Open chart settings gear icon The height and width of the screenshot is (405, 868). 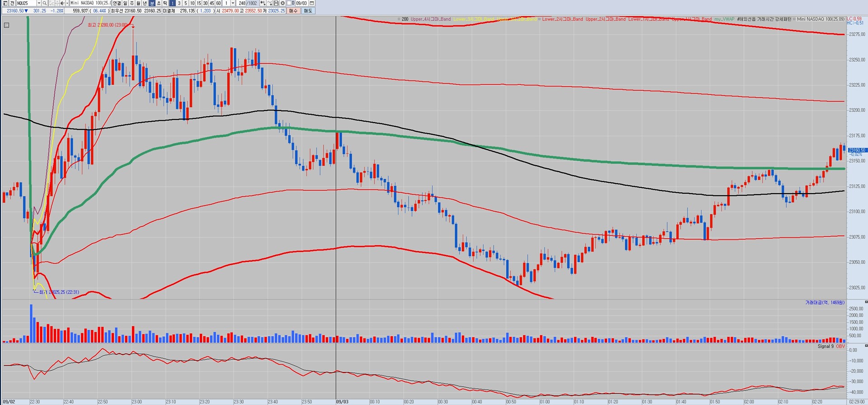click(x=283, y=3)
